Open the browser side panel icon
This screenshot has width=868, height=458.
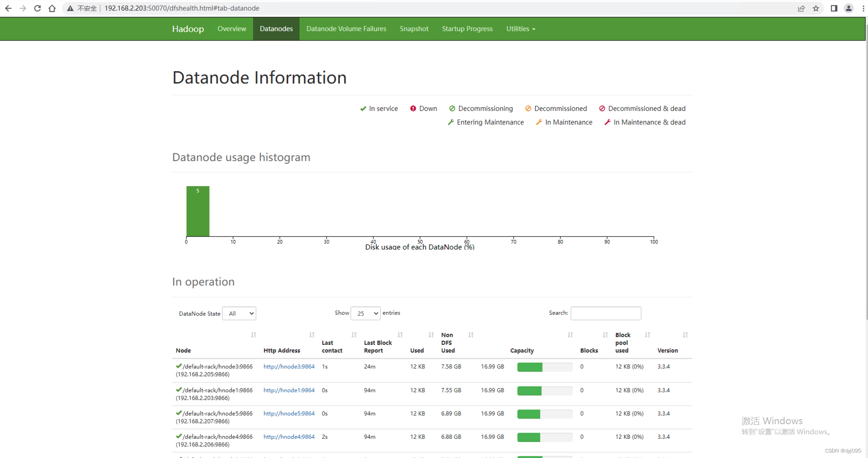pos(834,8)
